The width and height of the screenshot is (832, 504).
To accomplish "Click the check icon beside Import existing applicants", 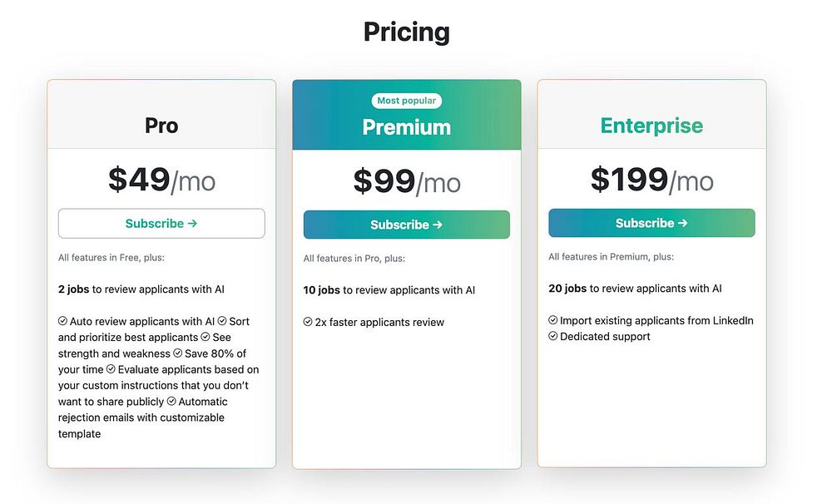I will point(553,320).
